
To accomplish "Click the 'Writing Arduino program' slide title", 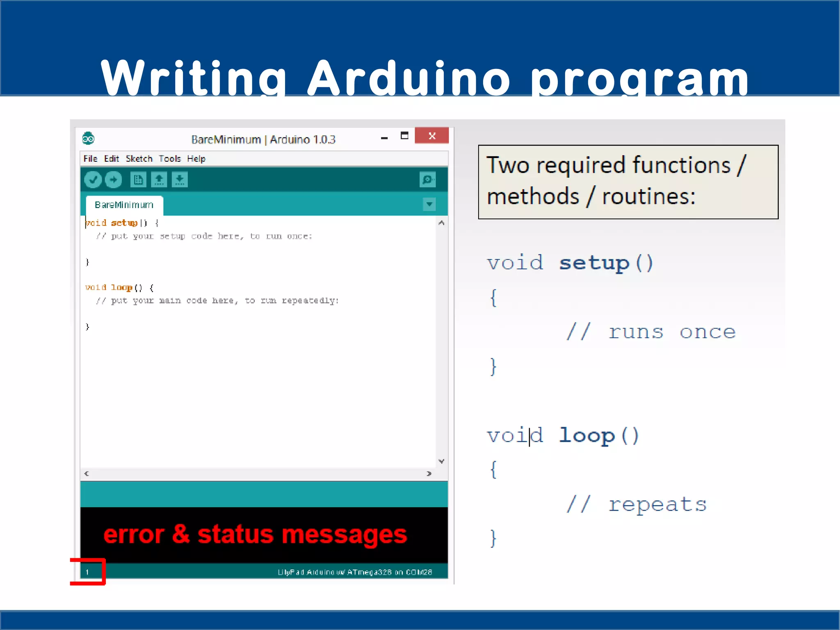I will [x=425, y=78].
